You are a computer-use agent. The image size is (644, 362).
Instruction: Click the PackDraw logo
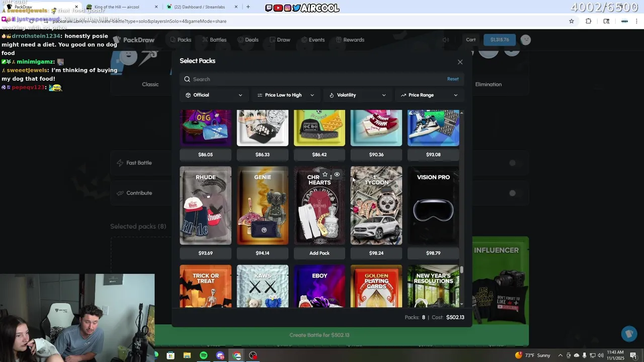[x=134, y=40]
